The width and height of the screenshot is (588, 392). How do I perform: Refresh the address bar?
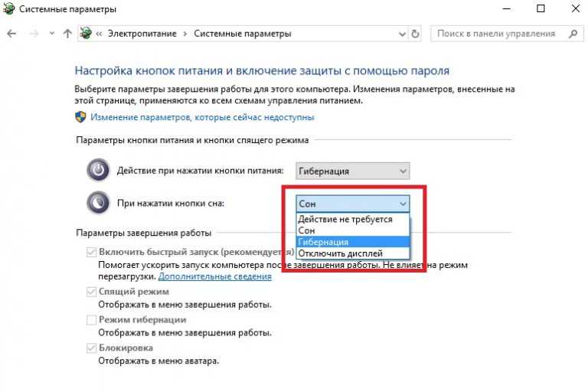[x=415, y=34]
